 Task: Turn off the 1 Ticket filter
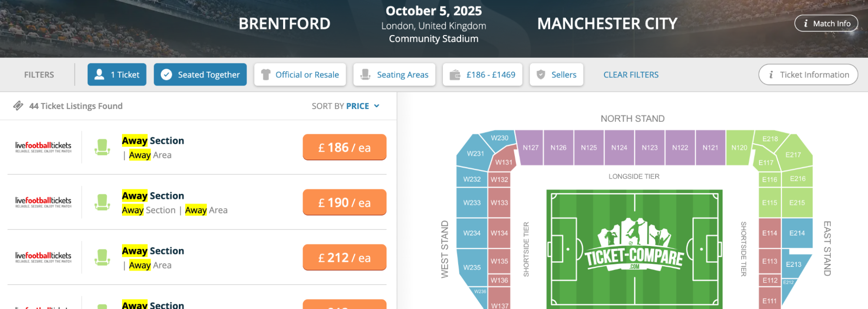[x=116, y=74]
